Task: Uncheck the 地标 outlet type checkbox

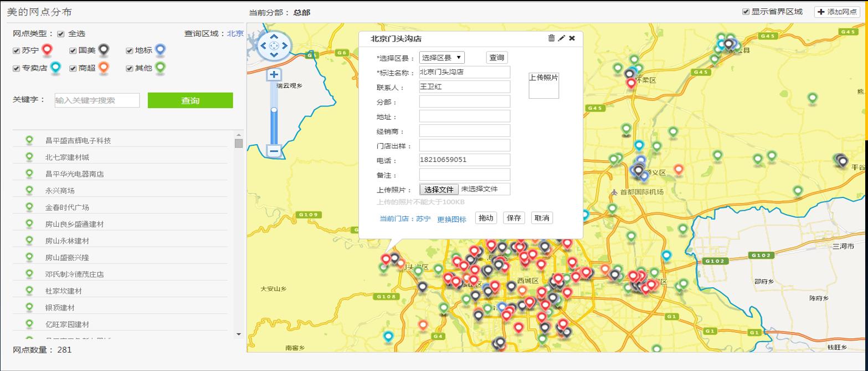Action: click(x=130, y=50)
